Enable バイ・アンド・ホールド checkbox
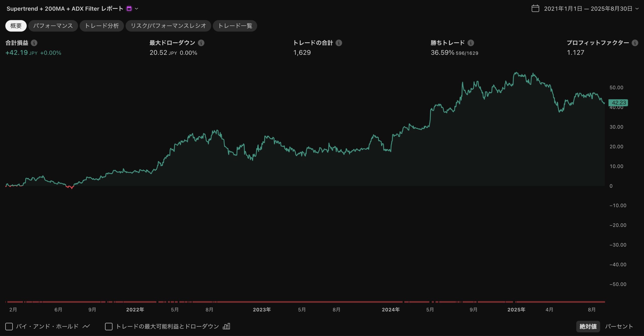This screenshot has height=336, width=644. 9,326
